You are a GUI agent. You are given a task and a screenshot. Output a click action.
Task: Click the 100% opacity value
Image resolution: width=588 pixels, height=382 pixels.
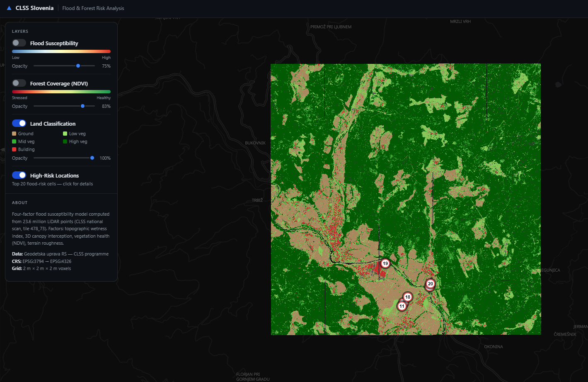click(x=105, y=158)
